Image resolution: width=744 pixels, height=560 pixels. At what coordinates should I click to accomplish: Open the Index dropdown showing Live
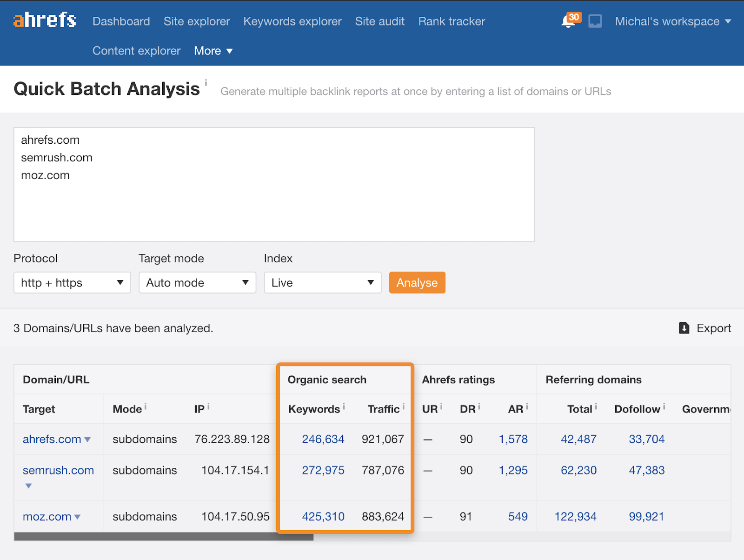click(x=323, y=282)
